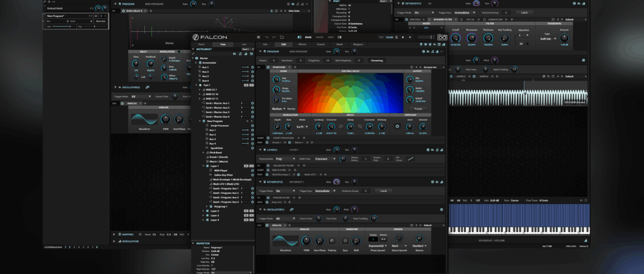Image resolution: width=644 pixels, height=274 pixels.
Task: Open the Modulation Mode Lo-Fi dropdown
Action: pyautogui.click(x=302, y=126)
